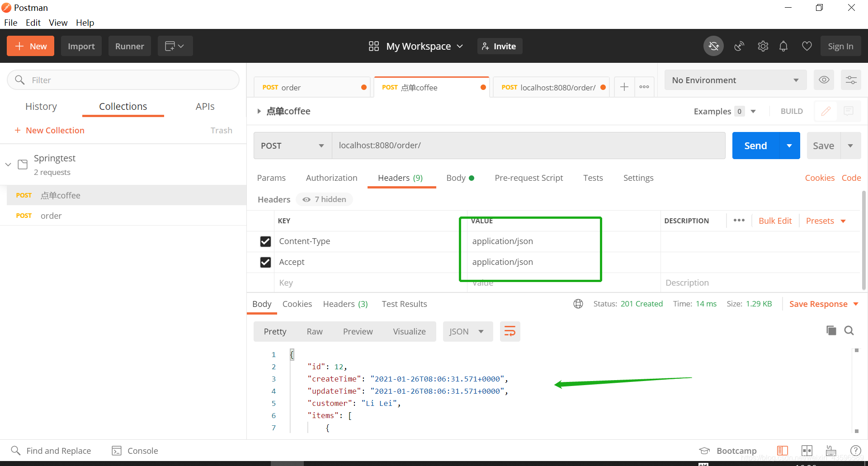Image resolution: width=868 pixels, height=466 pixels.
Task: Switch to the History sidebar tab
Action: click(41, 106)
